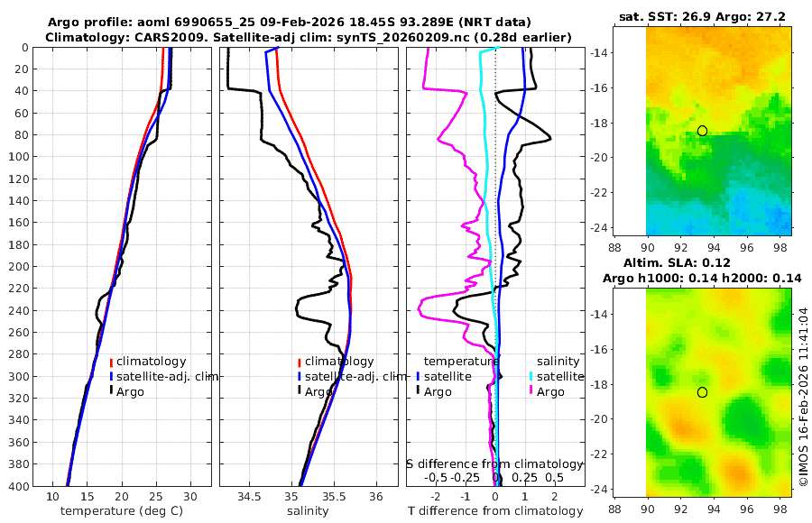Click the Argo h1000 h2000 heading
812x523 pixels.
tap(702, 279)
